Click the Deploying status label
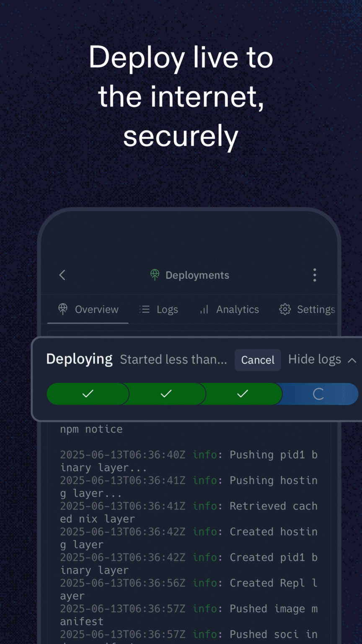 (79, 359)
